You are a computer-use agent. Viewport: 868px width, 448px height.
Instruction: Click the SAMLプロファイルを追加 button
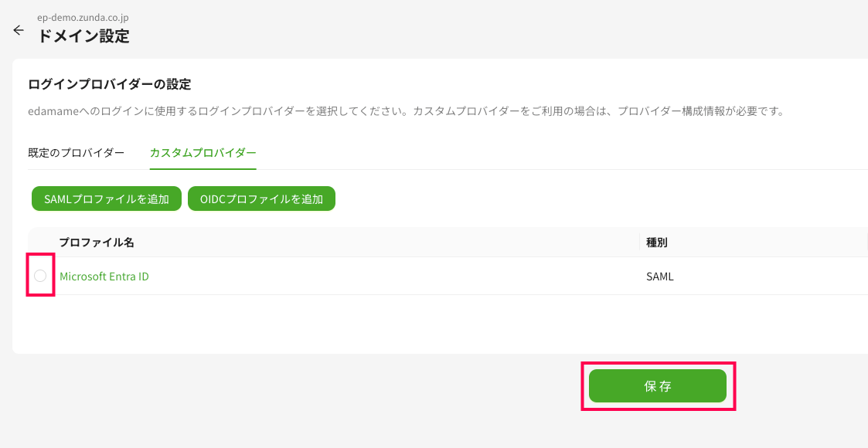coord(107,199)
